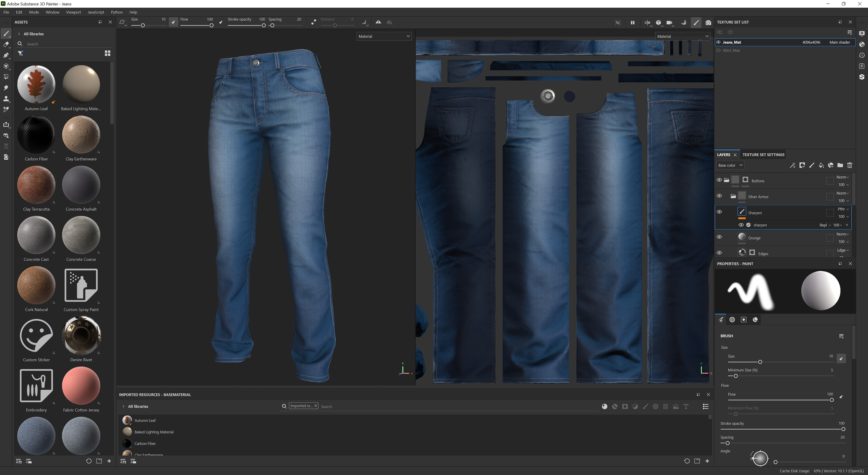Image resolution: width=868 pixels, height=475 pixels.
Task: Select the Polygon Fill tool
Action: coord(6,77)
